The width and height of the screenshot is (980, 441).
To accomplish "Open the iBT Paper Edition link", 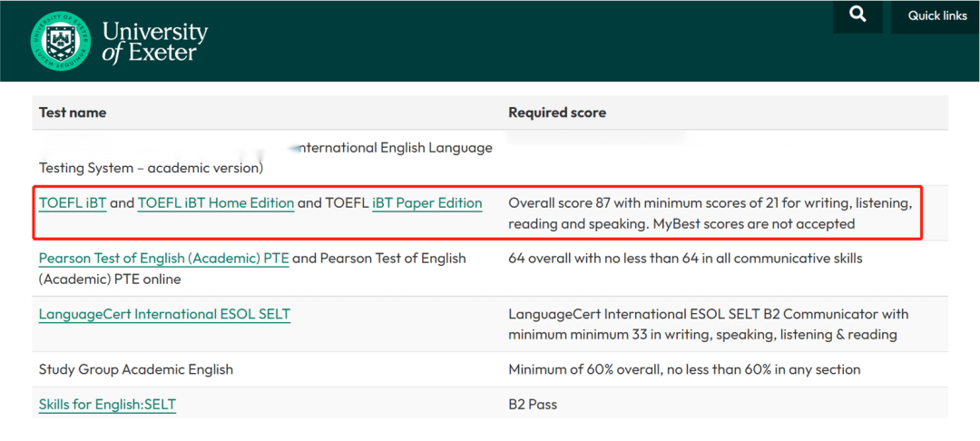I will coord(426,203).
